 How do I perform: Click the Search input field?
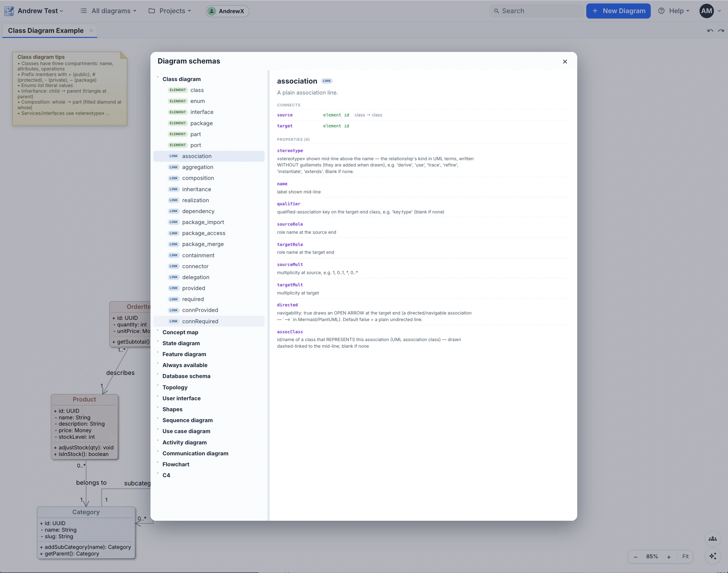point(536,11)
